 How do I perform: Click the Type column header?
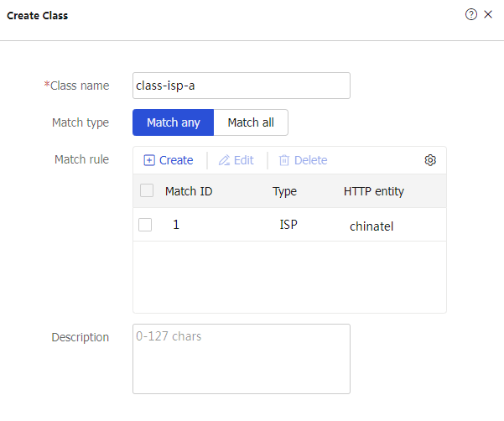click(284, 191)
